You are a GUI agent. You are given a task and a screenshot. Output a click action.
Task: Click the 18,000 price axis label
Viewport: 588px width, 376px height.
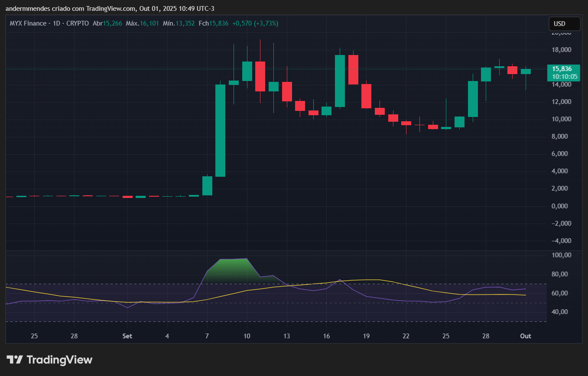(561, 50)
